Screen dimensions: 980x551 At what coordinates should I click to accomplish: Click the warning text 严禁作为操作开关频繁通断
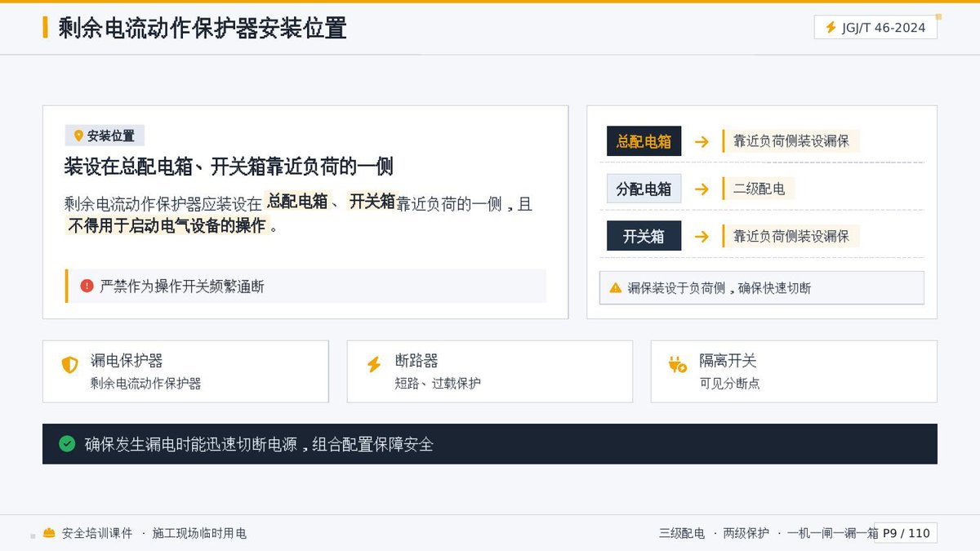(x=182, y=287)
